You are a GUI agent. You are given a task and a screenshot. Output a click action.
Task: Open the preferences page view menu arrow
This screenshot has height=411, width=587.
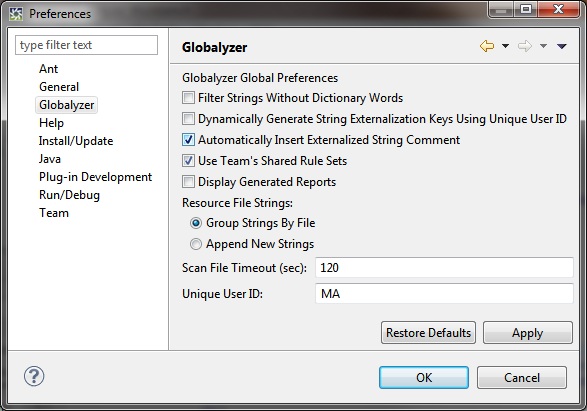point(562,46)
